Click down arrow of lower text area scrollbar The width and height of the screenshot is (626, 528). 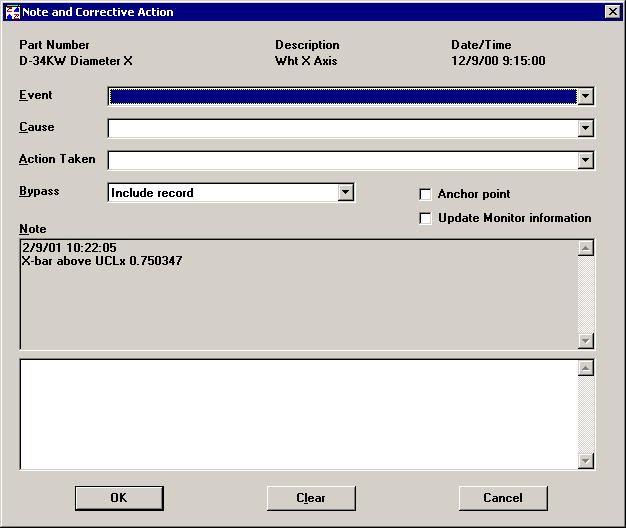[586, 460]
